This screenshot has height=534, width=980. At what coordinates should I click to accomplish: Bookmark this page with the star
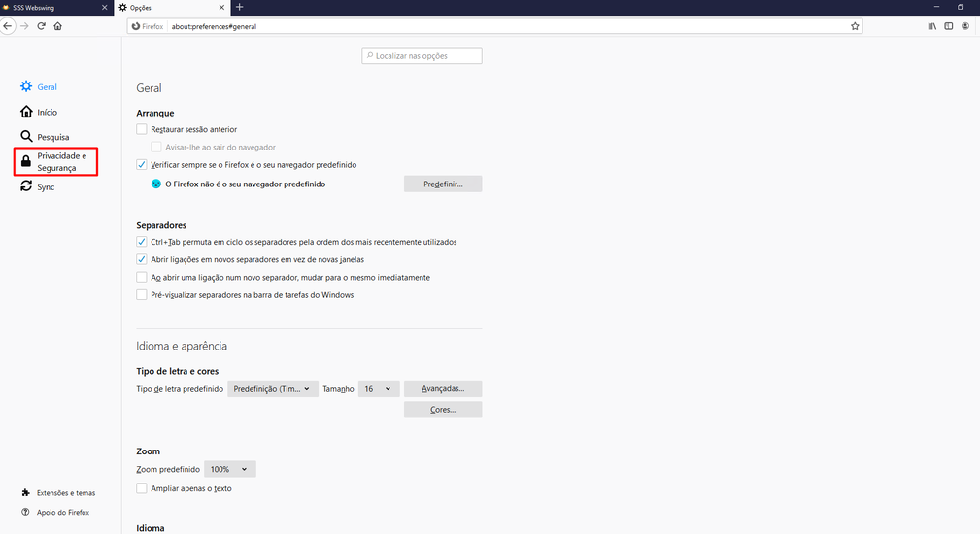point(855,26)
